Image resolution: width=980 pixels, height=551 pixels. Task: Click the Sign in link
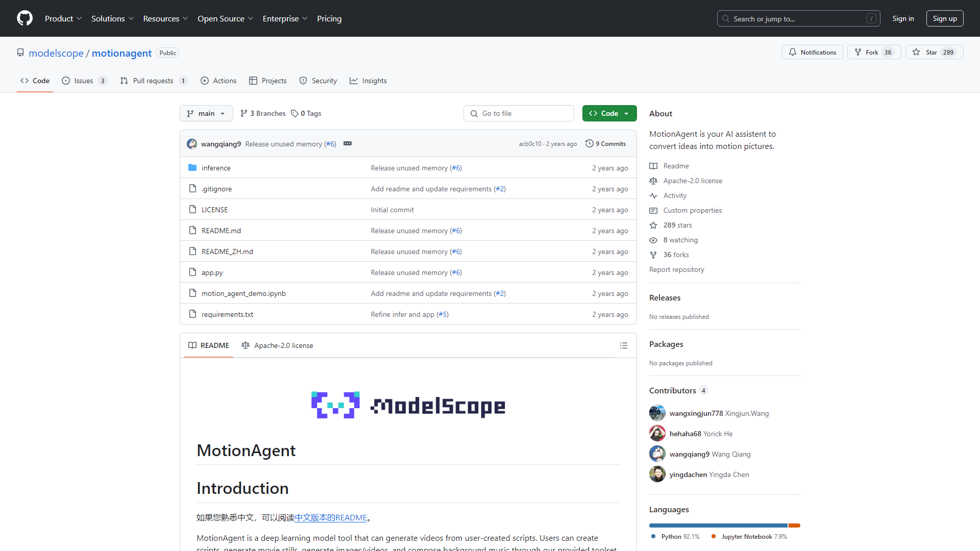[x=903, y=18]
